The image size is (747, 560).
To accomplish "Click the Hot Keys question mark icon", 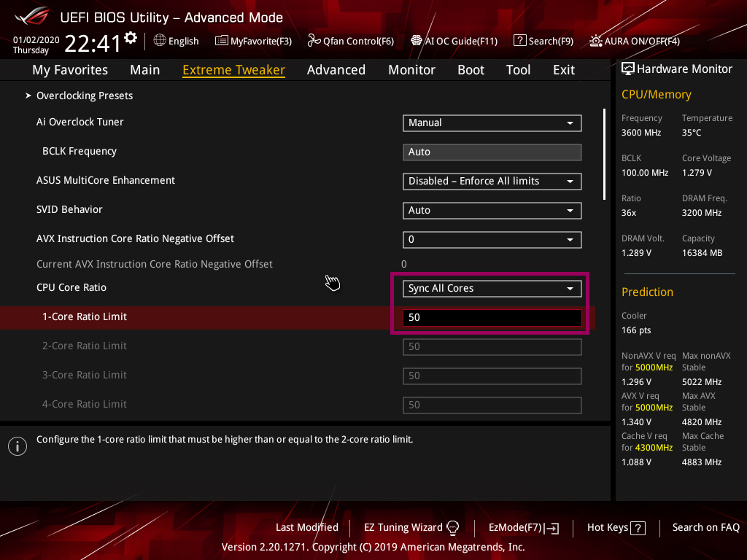I will click(638, 528).
